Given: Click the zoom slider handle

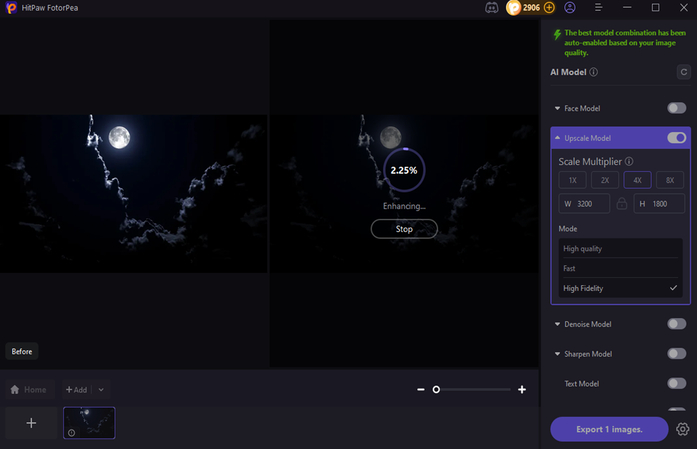Looking at the screenshot, I should [x=436, y=389].
